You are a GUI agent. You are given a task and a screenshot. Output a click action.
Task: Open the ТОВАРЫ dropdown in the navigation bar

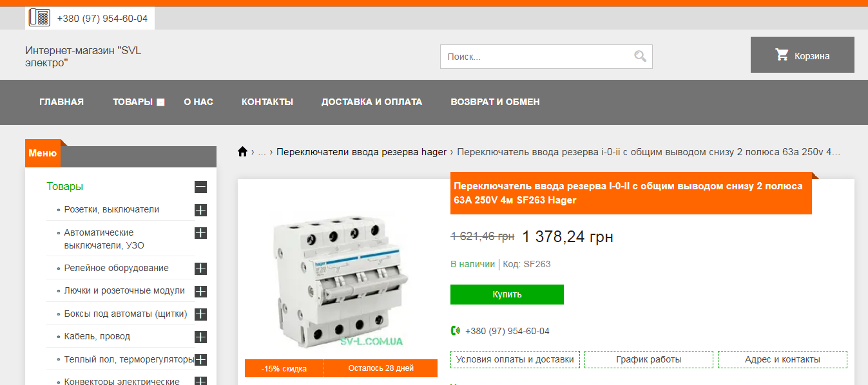139,102
